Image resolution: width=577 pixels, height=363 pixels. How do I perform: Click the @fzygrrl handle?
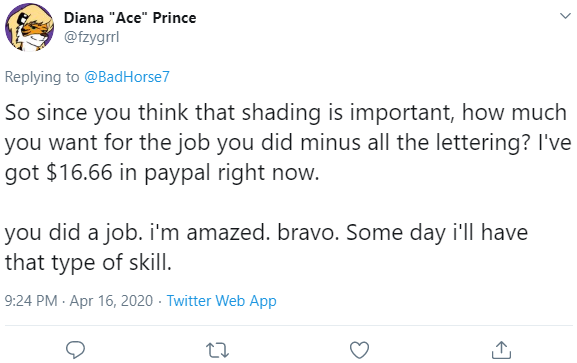pyautogui.click(x=92, y=37)
